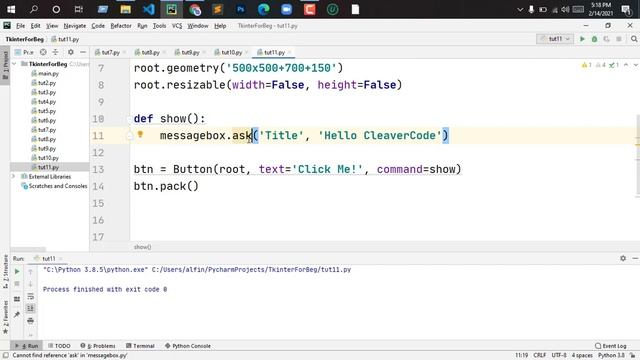The height and width of the screenshot is (360, 640).
Task: Open Search Everywhere magnifier icon
Action: [634, 39]
